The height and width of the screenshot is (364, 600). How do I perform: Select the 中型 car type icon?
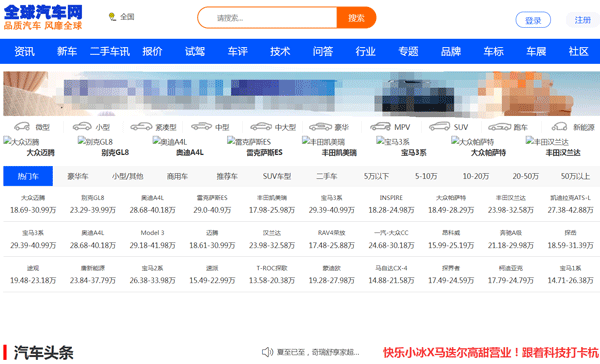[210, 127]
